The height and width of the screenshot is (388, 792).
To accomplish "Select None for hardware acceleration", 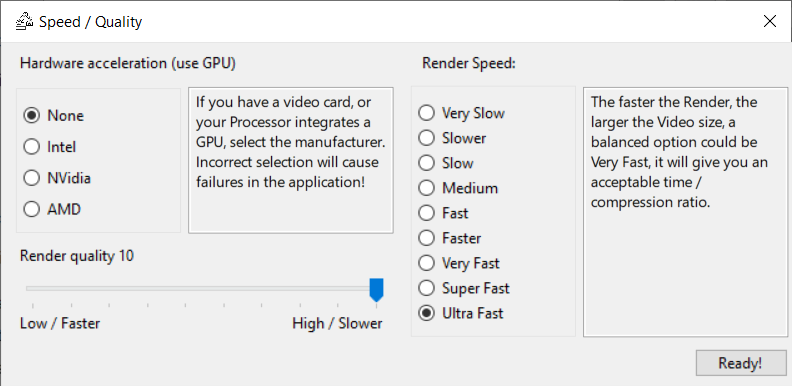I will [x=54, y=116].
